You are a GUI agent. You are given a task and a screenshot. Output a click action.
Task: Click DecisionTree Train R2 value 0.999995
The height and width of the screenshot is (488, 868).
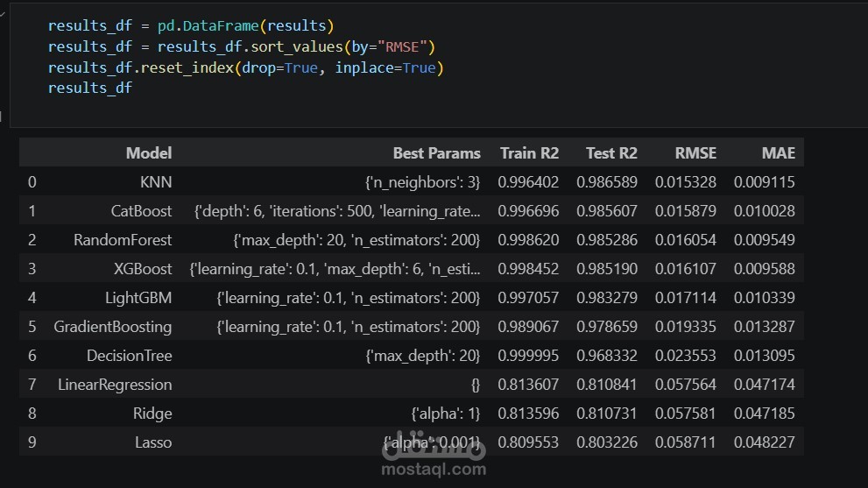click(x=528, y=356)
